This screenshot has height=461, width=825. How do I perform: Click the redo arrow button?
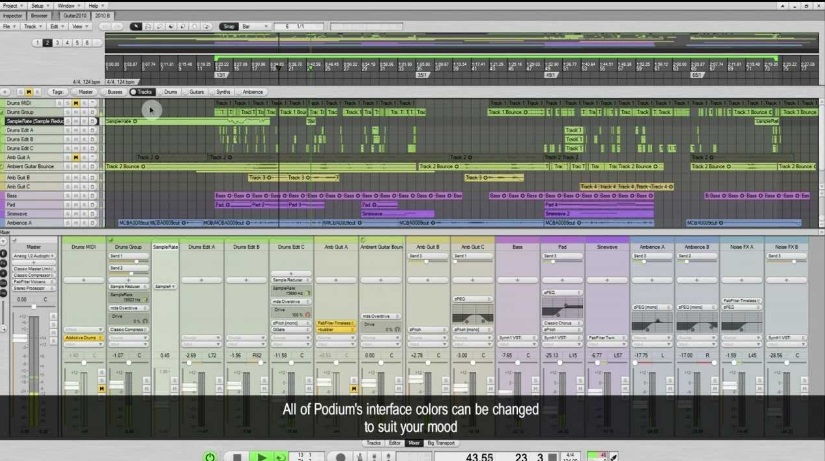117,26
